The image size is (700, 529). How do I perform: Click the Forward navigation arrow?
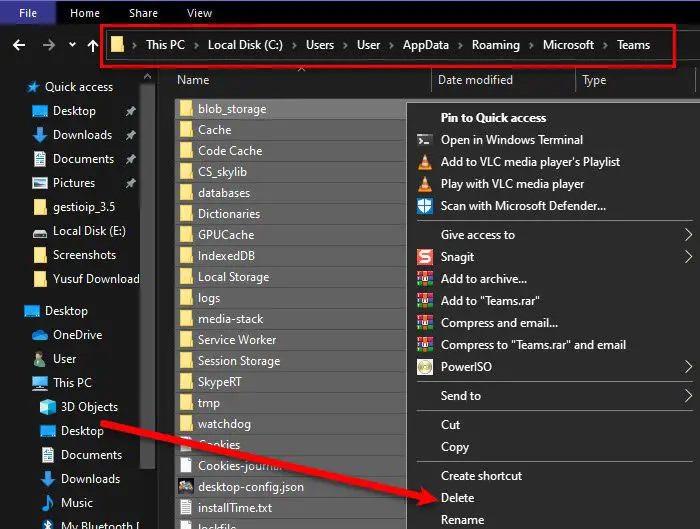point(49,45)
